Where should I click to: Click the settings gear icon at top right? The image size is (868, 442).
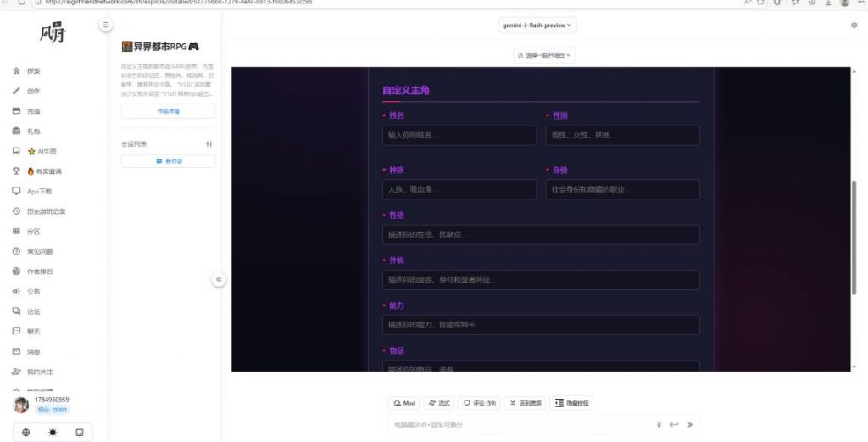(854, 25)
